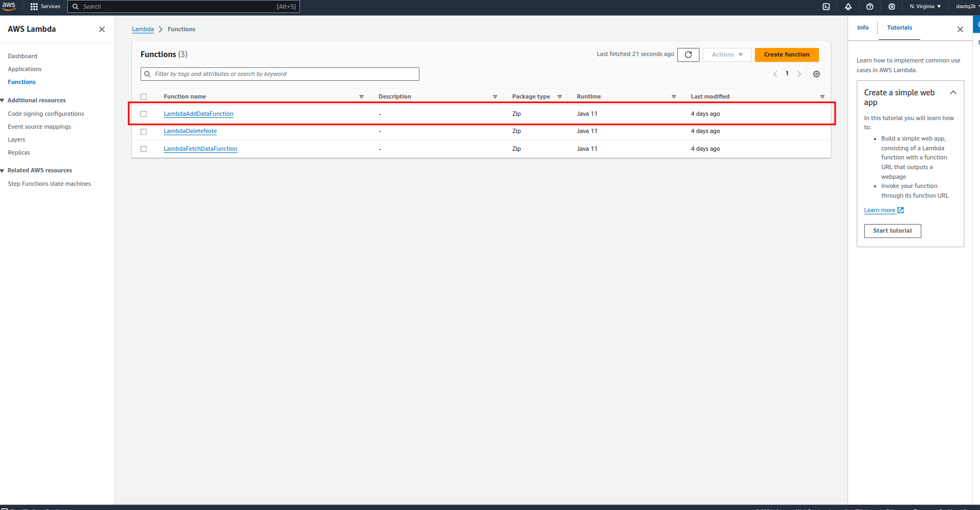Open Layers in the sidebar

coord(16,139)
